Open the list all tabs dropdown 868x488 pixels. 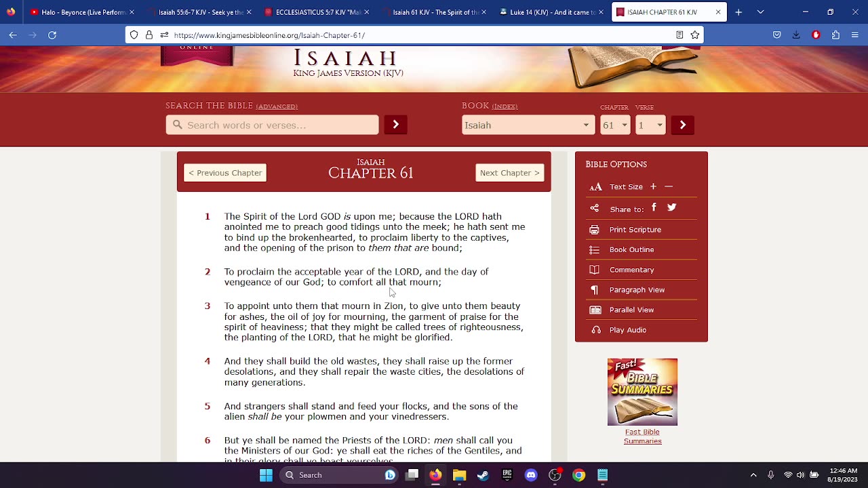pyautogui.click(x=760, y=12)
